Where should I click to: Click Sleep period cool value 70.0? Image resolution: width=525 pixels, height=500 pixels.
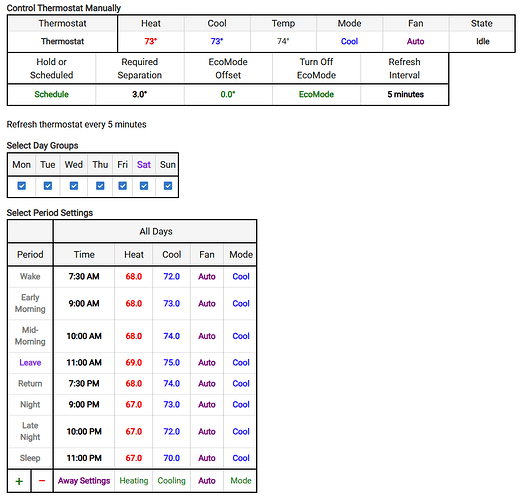[171, 458]
